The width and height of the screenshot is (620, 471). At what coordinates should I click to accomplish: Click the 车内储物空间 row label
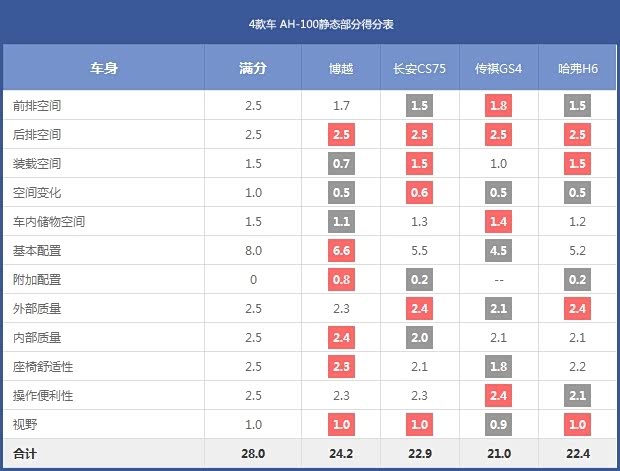49,222
